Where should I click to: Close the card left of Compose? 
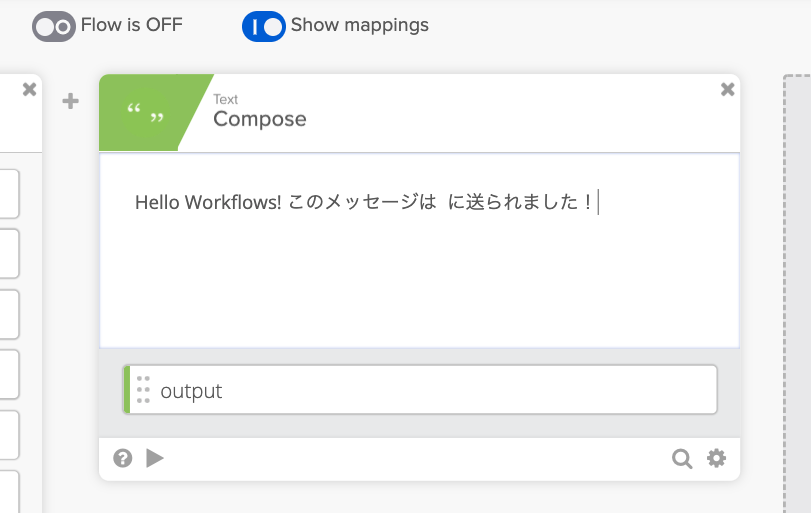[x=29, y=90]
